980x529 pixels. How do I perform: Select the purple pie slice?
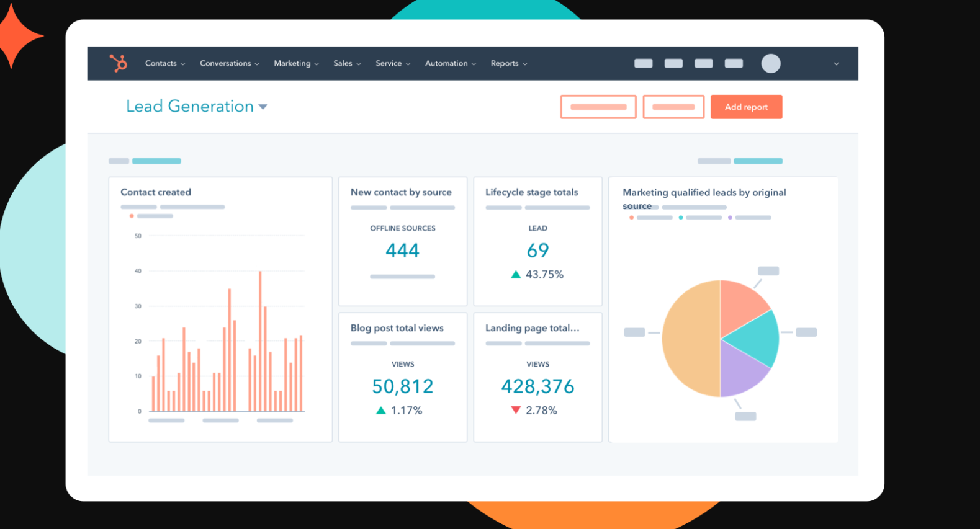pyautogui.click(x=742, y=371)
